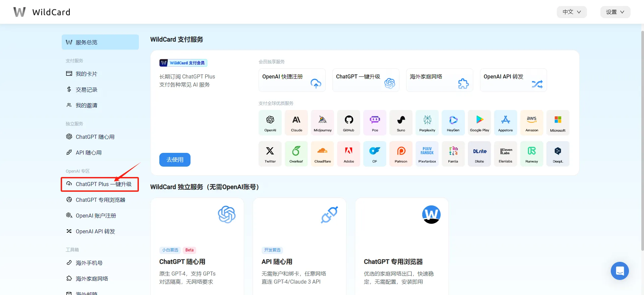Open the API 随心用 service card
The image size is (644, 295).
[x=299, y=246]
